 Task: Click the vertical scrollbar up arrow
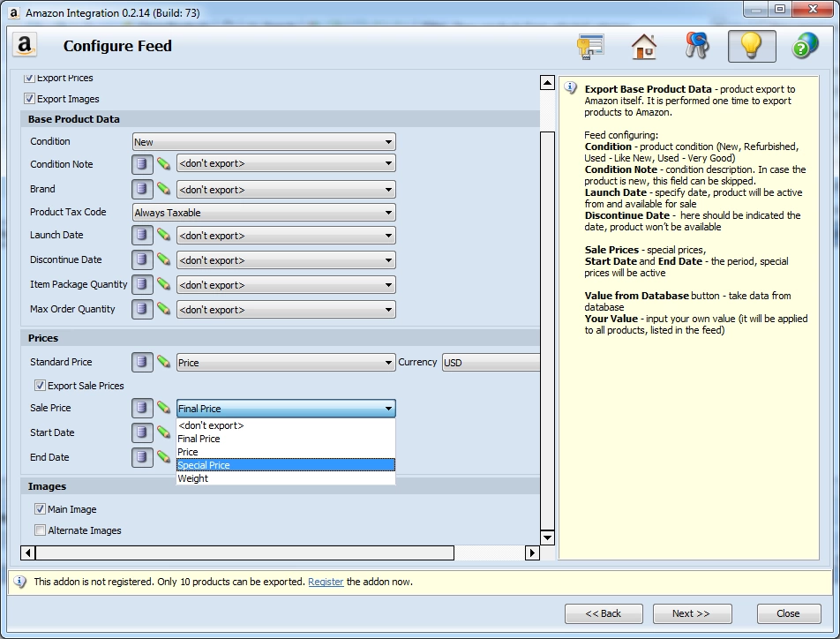(x=547, y=83)
